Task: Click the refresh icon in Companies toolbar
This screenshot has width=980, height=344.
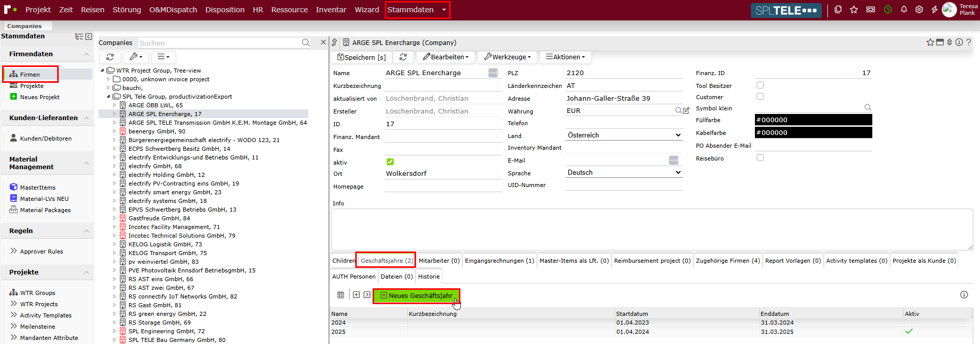Action: click(x=110, y=57)
